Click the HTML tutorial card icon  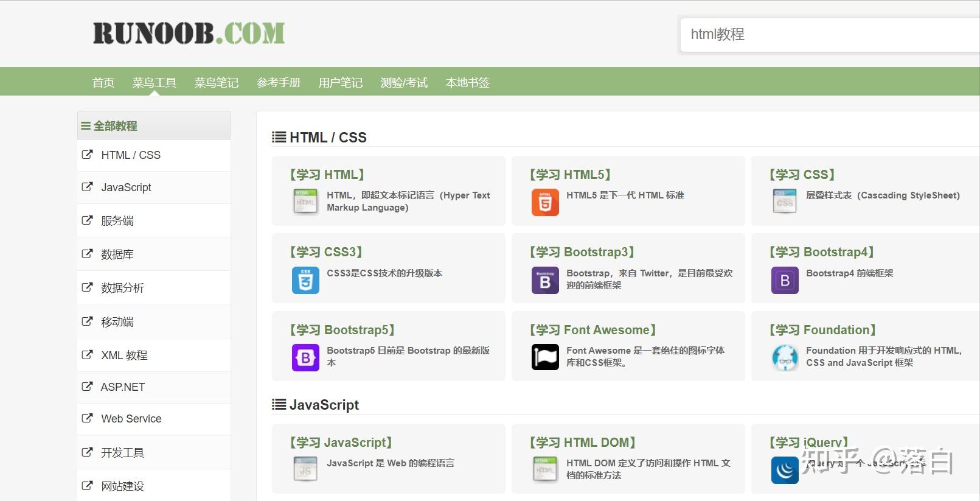click(305, 201)
